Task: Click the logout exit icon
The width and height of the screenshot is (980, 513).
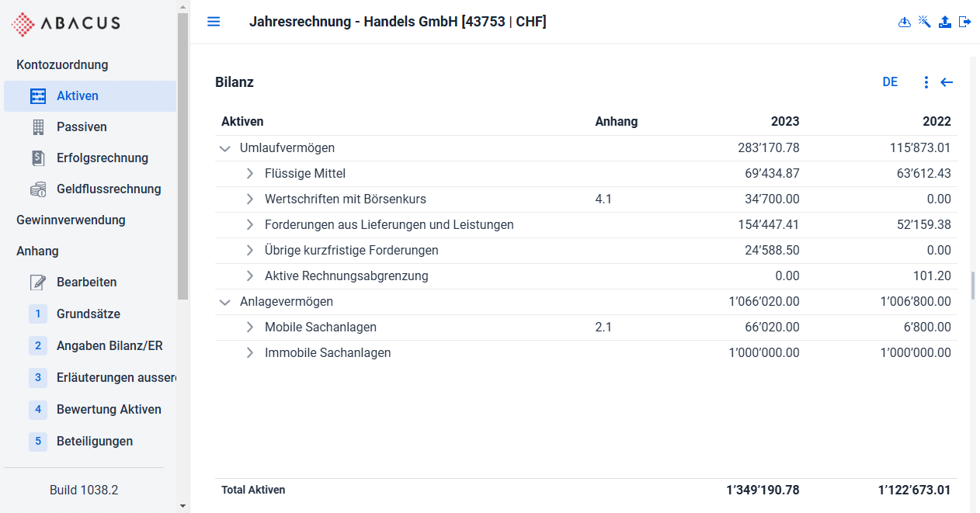Action: tap(965, 22)
